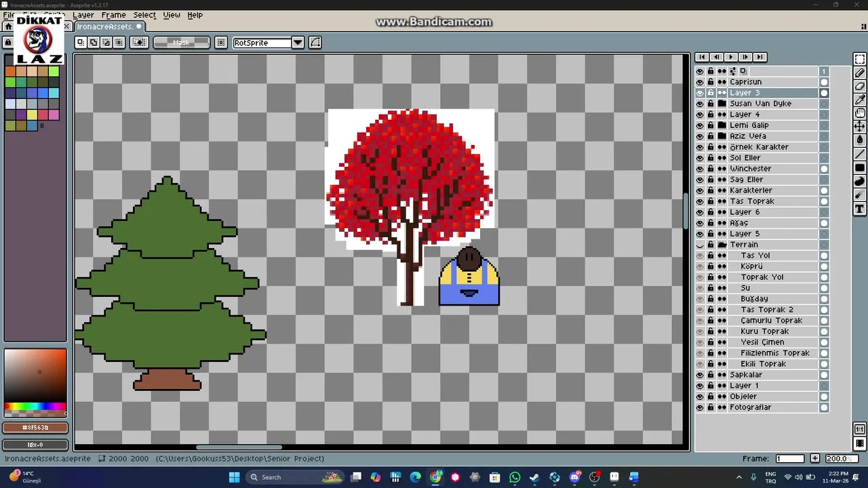Click the plus button next to Frame field
This screenshot has height=488, width=868.
pos(815,459)
